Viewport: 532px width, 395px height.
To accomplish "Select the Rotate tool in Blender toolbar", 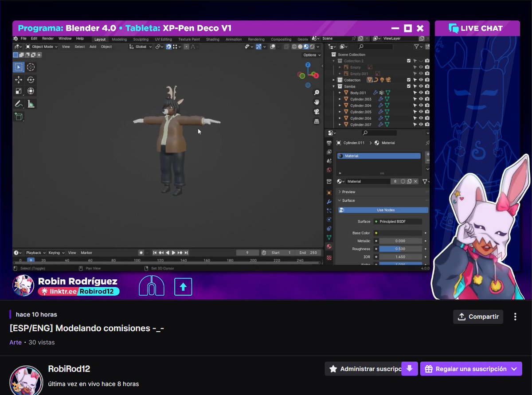I will click(31, 80).
